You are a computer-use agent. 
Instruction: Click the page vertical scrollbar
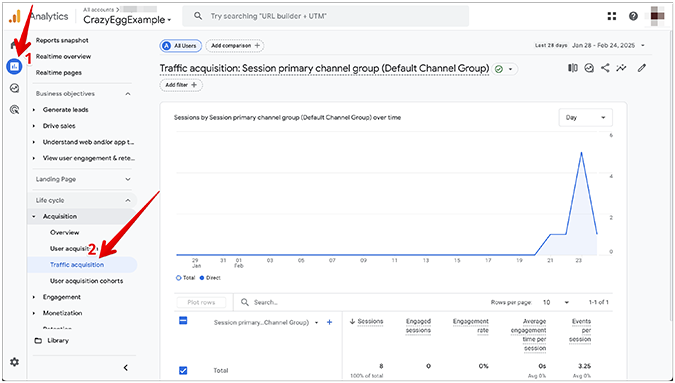[670, 176]
